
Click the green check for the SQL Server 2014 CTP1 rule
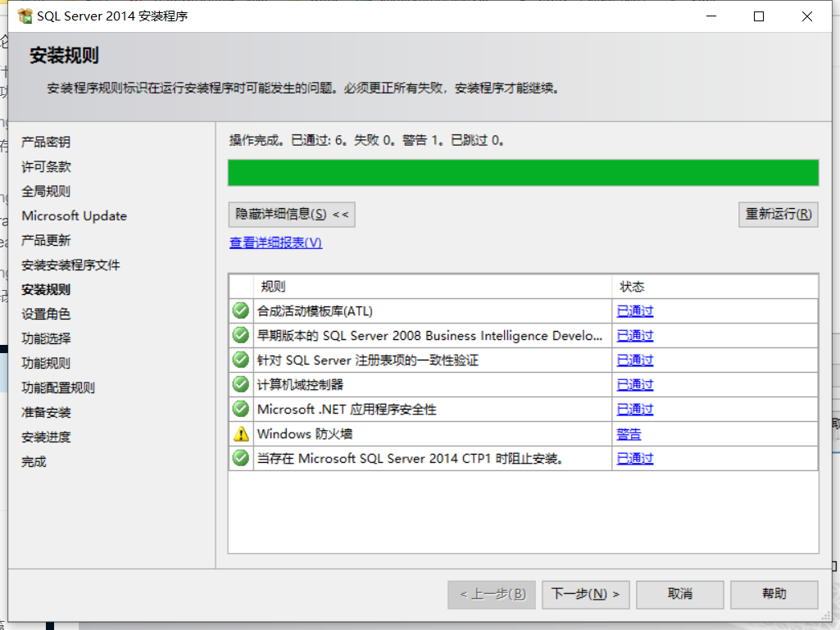click(x=240, y=458)
